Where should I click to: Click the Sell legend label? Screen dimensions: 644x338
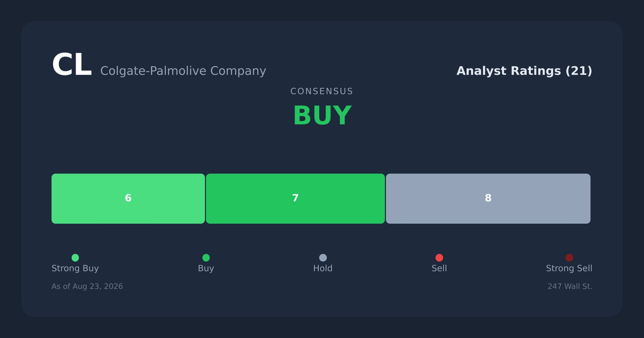pos(439,268)
